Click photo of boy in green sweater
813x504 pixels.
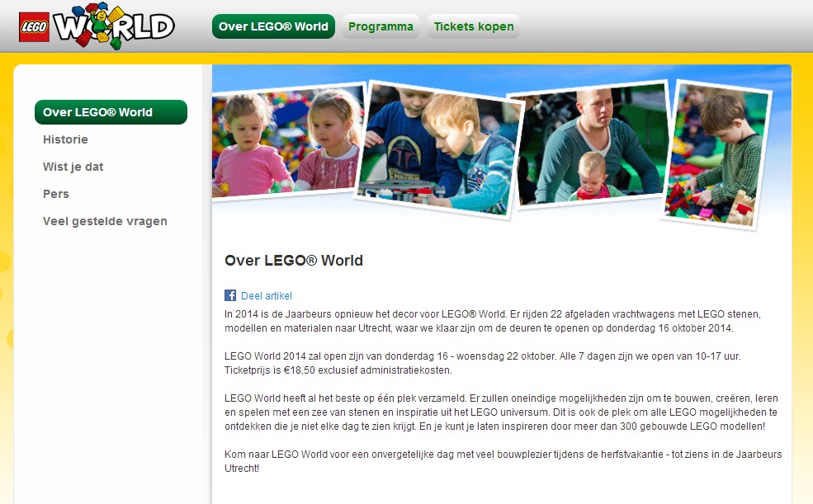[717, 154]
